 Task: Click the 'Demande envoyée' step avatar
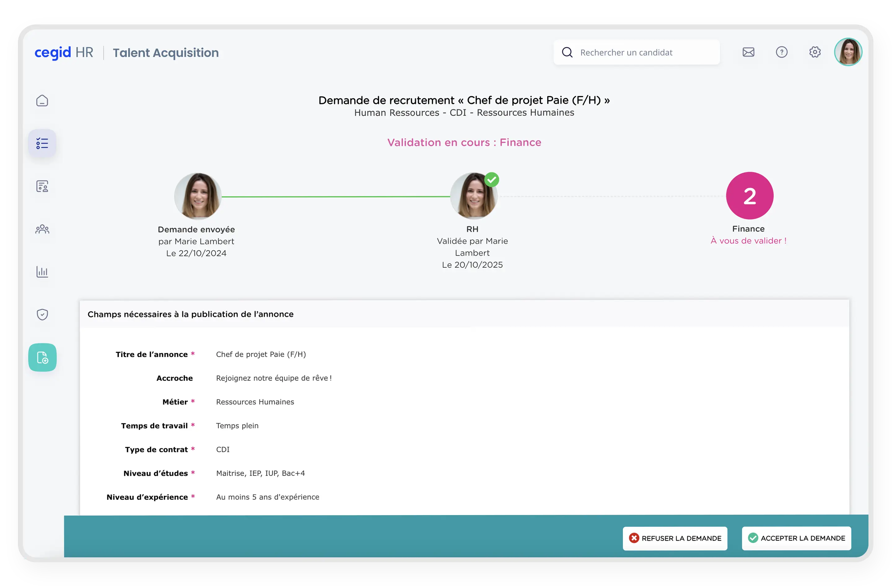[x=198, y=196]
